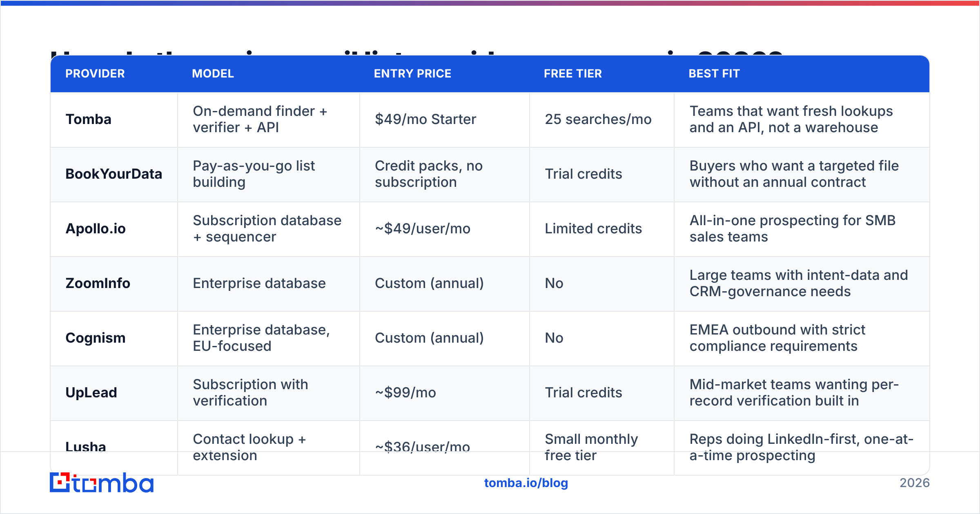The height and width of the screenshot is (514, 980).
Task: Click 'Subscription with verification' cell
Action: pos(269,393)
